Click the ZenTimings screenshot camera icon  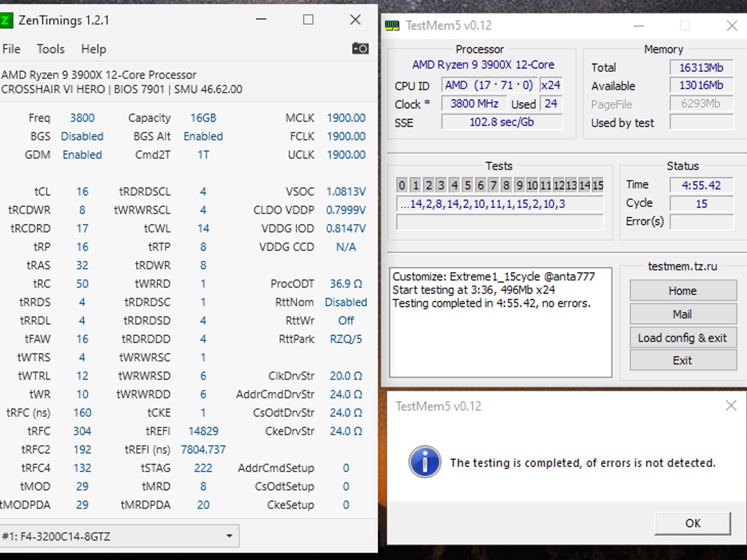[360, 48]
